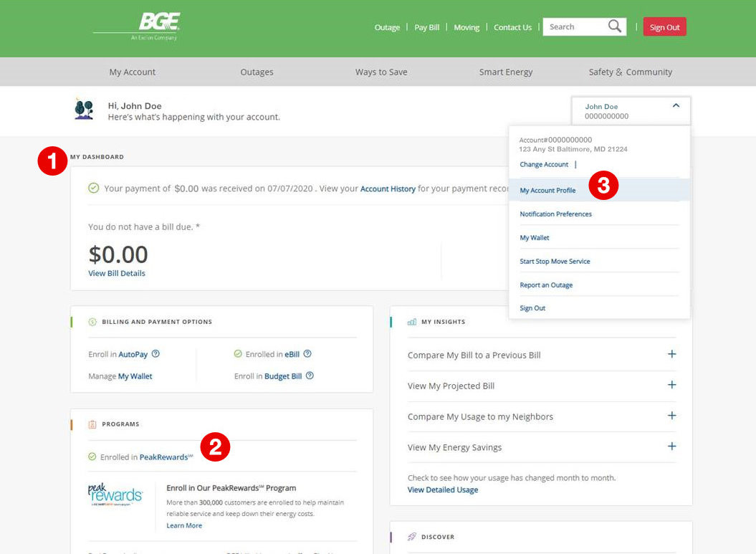Select My Account Profile from the account menu
The height and width of the screenshot is (554, 756).
pyautogui.click(x=547, y=191)
